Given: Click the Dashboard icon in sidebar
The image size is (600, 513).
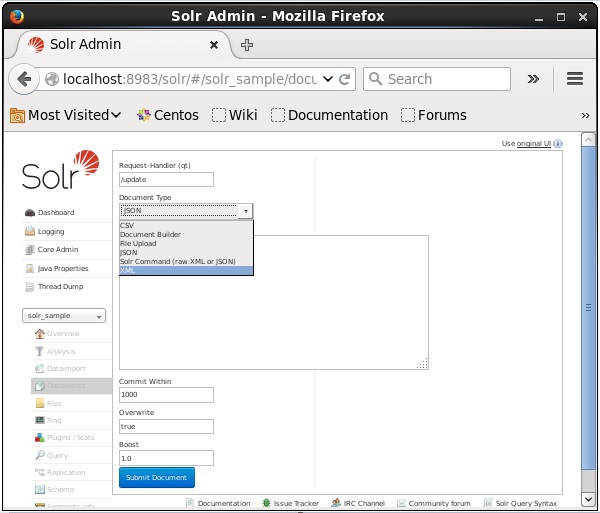Looking at the screenshot, I should click(30, 213).
